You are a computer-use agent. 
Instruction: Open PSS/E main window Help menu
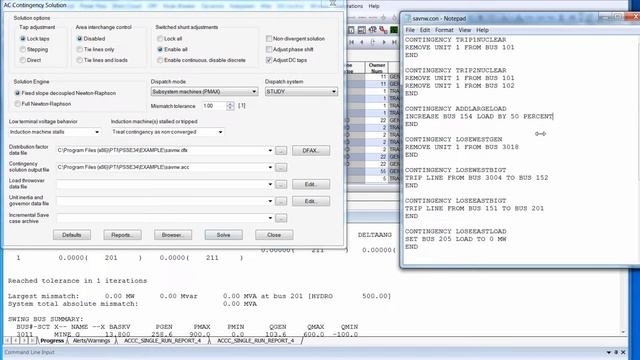tap(374, 6)
